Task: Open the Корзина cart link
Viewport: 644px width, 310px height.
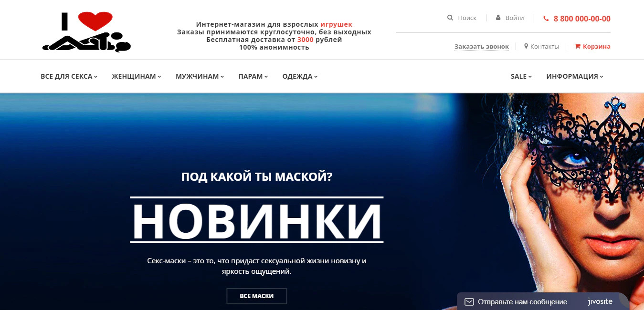Action: click(x=597, y=47)
